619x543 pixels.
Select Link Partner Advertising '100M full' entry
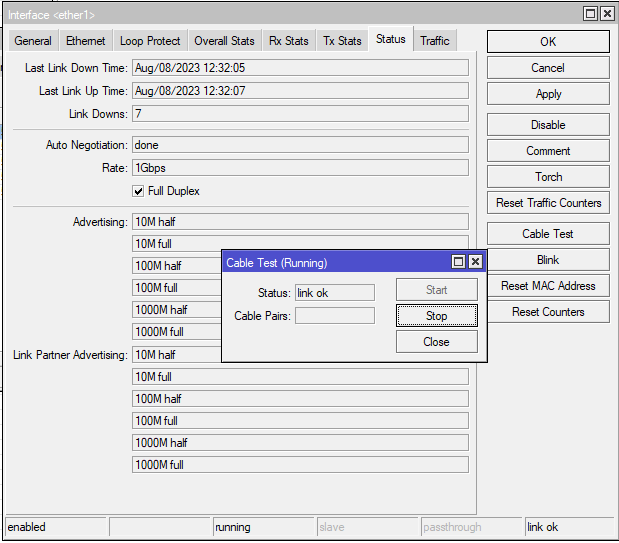300,421
